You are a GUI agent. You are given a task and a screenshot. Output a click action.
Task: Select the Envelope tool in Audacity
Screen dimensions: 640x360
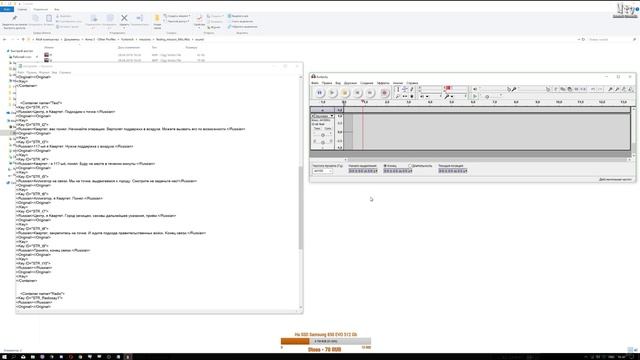point(404,89)
